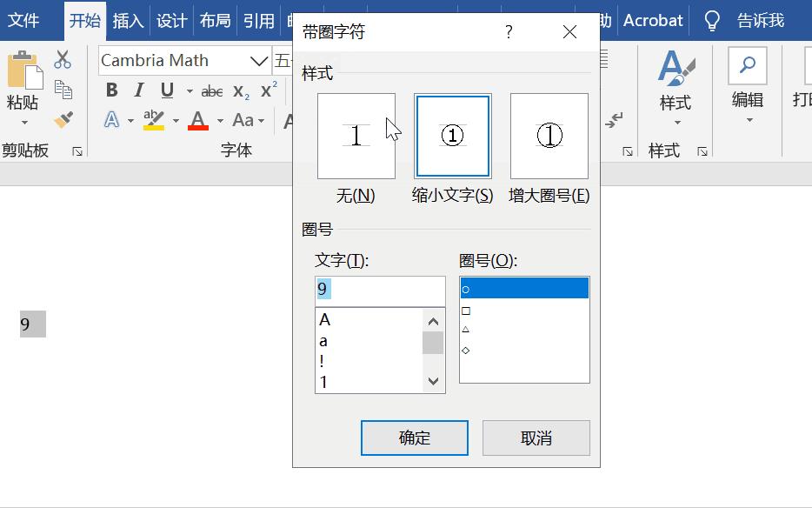Screen dimensions: 812x508
Task: Cancel the dialog with 取消
Action: tap(536, 438)
